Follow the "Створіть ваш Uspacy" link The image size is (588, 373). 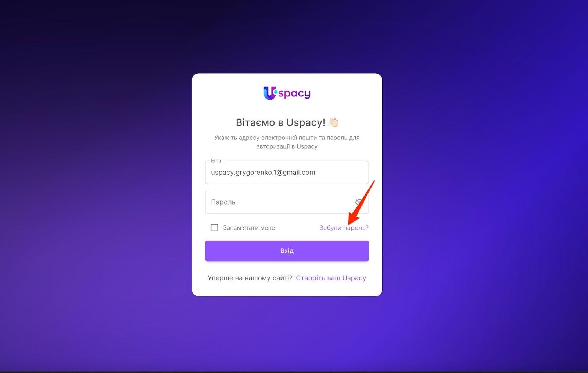coord(331,278)
